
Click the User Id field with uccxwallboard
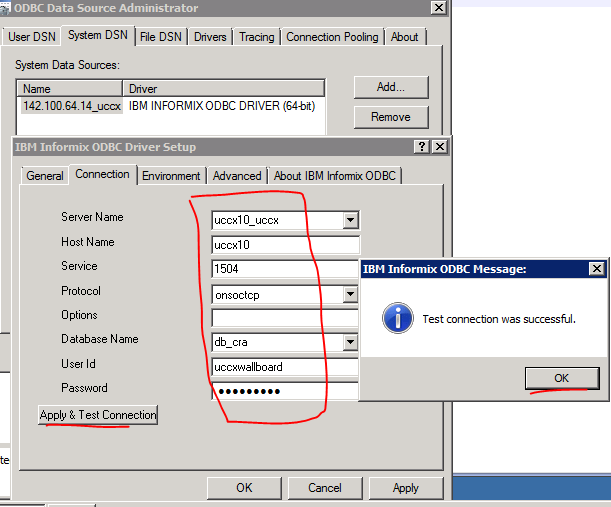(285, 367)
